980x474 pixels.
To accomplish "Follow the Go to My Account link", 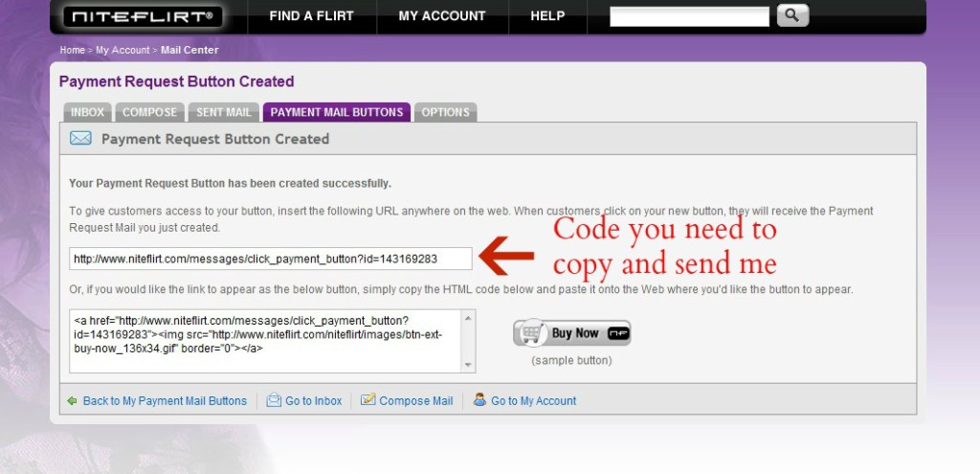I will (x=534, y=401).
